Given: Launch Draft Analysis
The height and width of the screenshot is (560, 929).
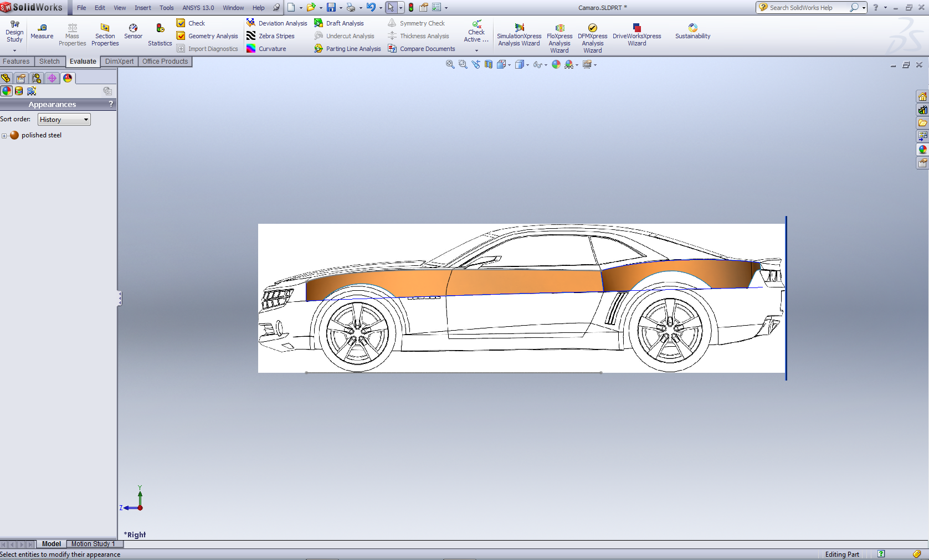Looking at the screenshot, I should point(338,23).
